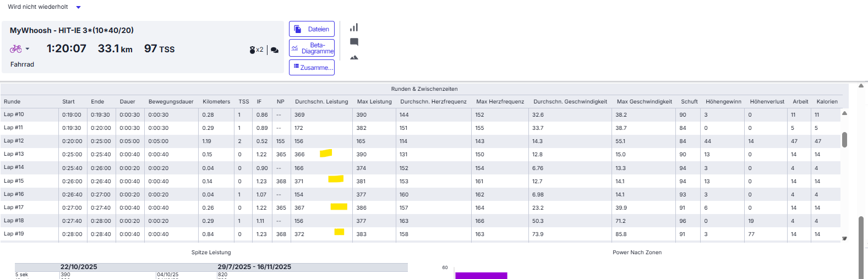Click the laps table scrollbar thumb
The width and height of the screenshot is (868, 279).
(844, 139)
